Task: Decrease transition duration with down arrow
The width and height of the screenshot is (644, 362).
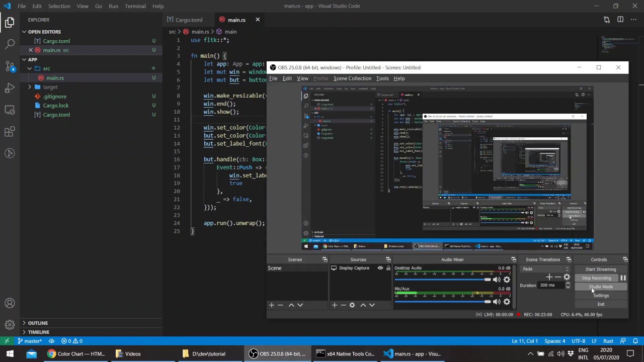Action: pos(568,287)
